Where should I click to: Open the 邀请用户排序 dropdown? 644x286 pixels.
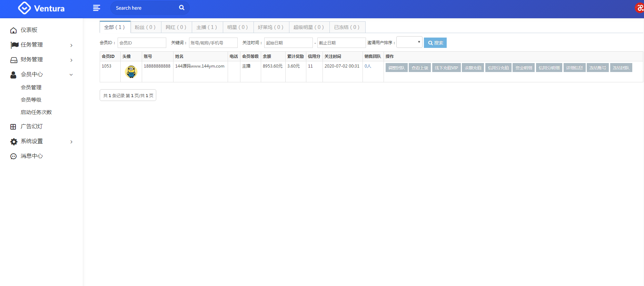[409, 42]
